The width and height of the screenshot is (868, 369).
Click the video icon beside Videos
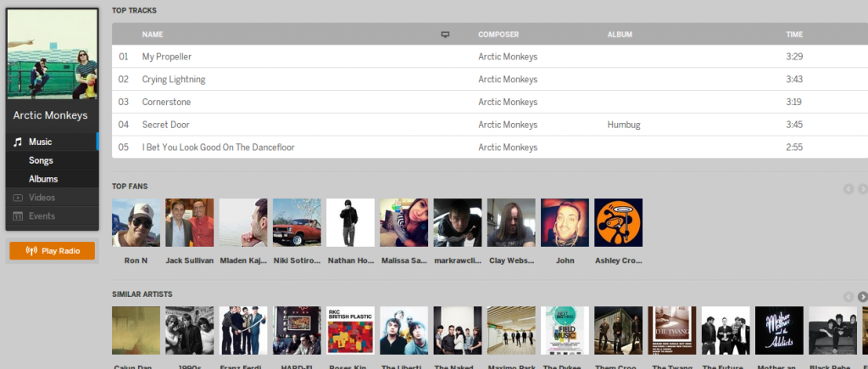pos(17,198)
